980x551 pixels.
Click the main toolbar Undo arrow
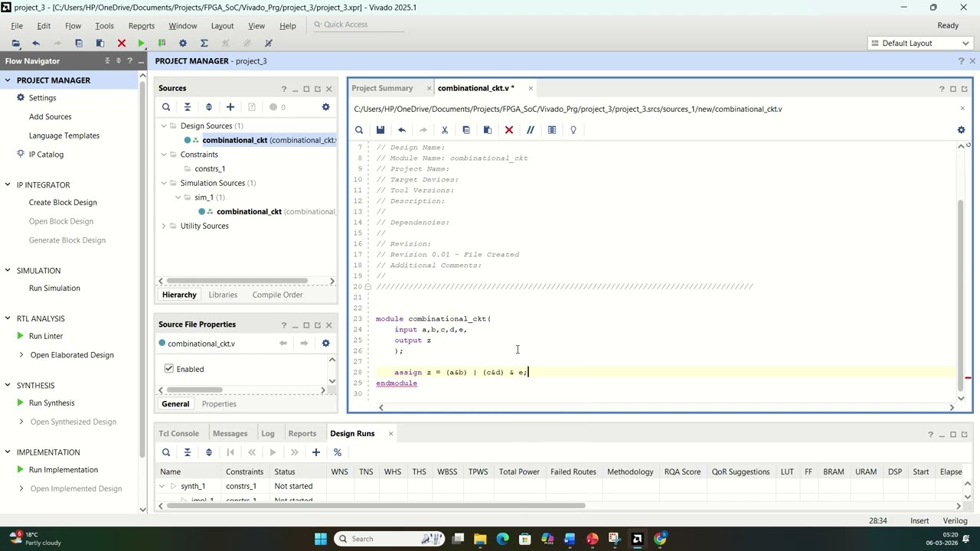35,44
